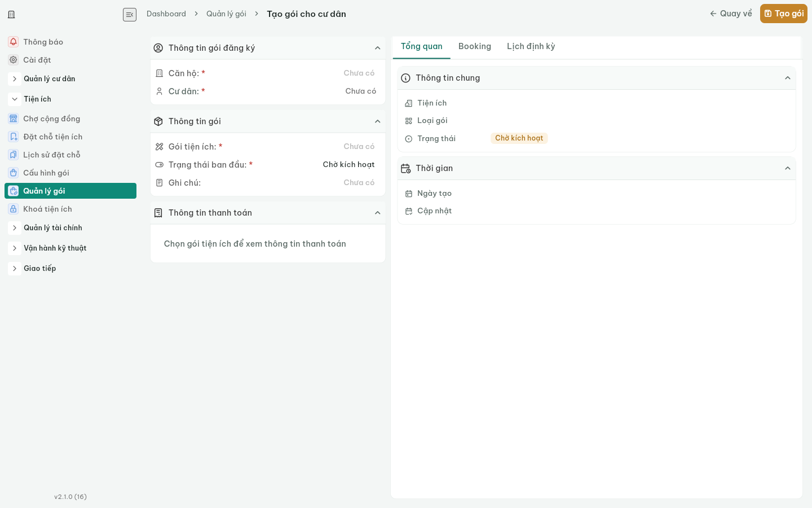This screenshot has width=812, height=508.
Task: Select the Căn hộ field value
Action: (x=359, y=73)
